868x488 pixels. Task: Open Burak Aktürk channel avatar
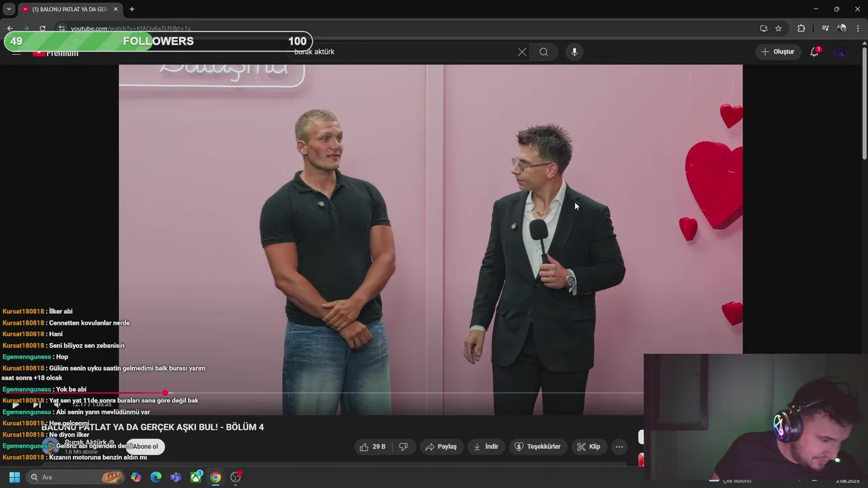pos(51,445)
